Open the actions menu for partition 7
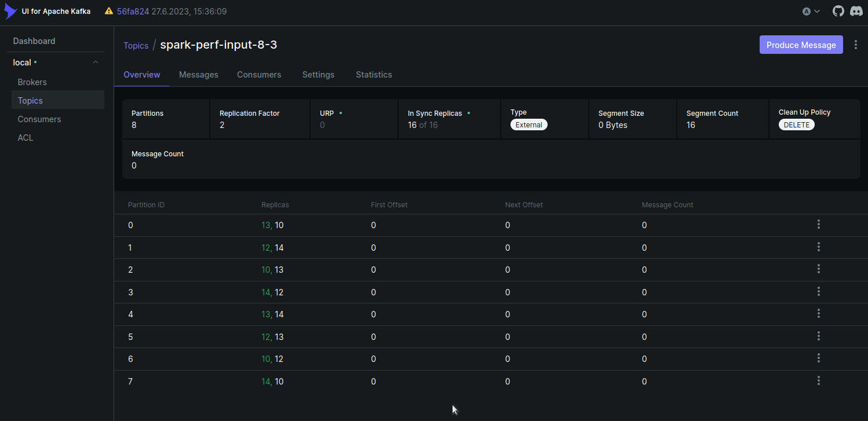The height and width of the screenshot is (421, 868). pyautogui.click(x=819, y=380)
